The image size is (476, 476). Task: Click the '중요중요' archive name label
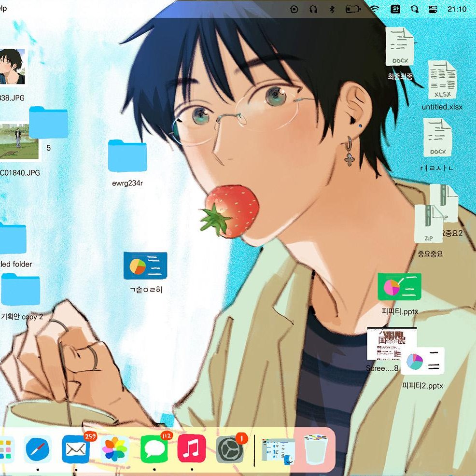coord(430,253)
